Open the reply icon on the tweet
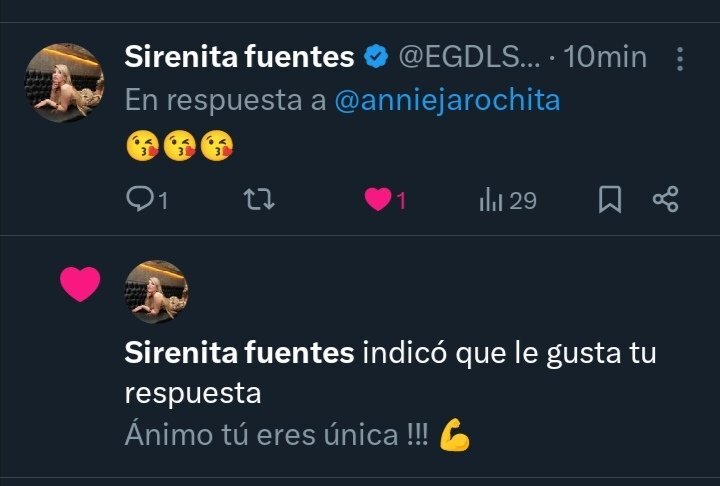This screenshot has height=486, width=720. (138, 201)
